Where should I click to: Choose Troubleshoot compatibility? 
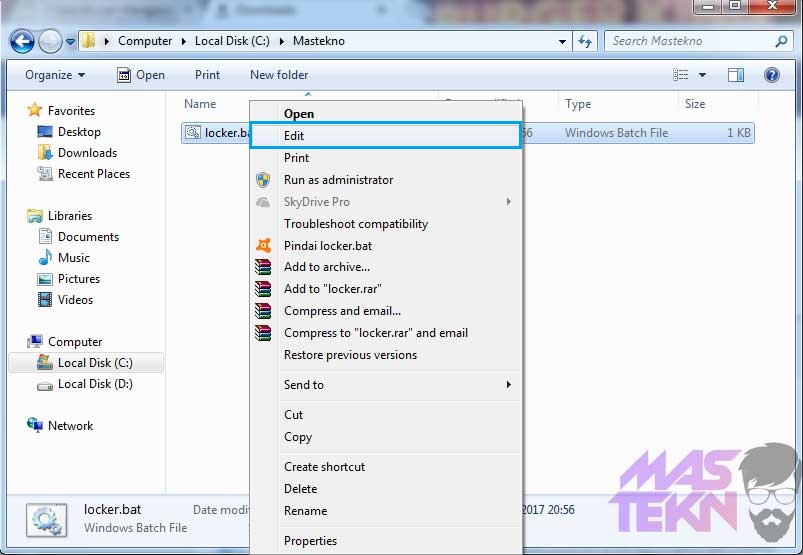coord(386,224)
